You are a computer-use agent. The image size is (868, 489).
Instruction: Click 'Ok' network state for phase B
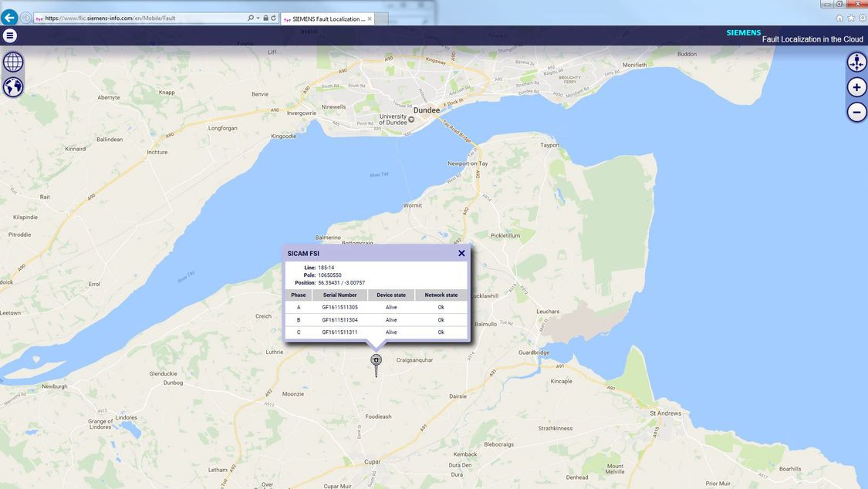click(x=441, y=320)
